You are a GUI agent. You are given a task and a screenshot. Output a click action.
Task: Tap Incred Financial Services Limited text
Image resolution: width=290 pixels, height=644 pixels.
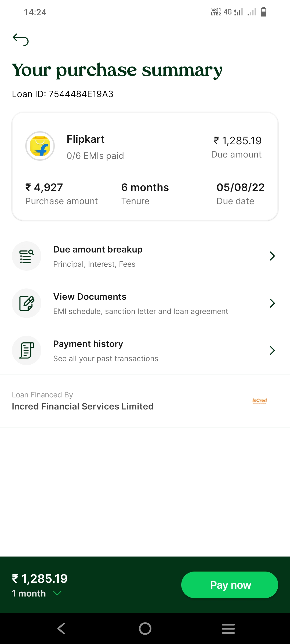coord(83,407)
